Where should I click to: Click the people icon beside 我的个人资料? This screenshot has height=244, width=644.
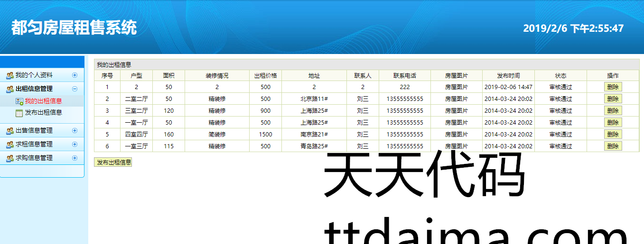coord(9,75)
